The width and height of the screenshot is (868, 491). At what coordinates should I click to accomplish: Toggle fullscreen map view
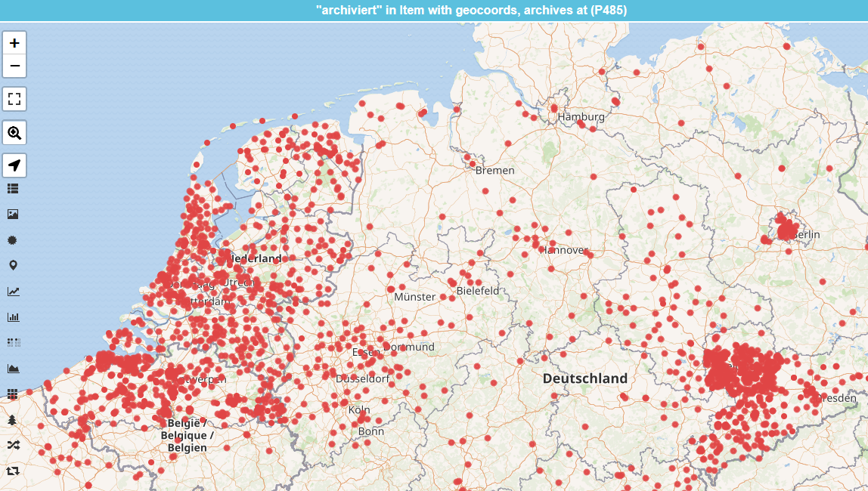(x=14, y=99)
